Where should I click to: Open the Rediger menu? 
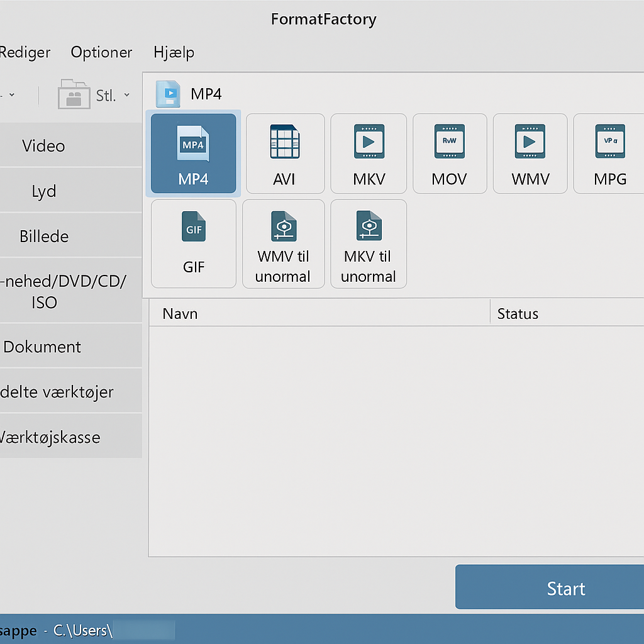(x=24, y=52)
